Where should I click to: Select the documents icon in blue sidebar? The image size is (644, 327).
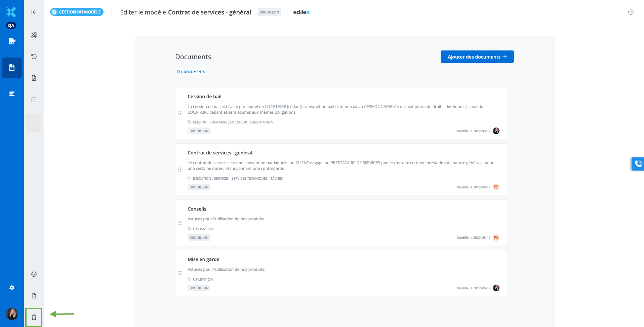click(12, 68)
